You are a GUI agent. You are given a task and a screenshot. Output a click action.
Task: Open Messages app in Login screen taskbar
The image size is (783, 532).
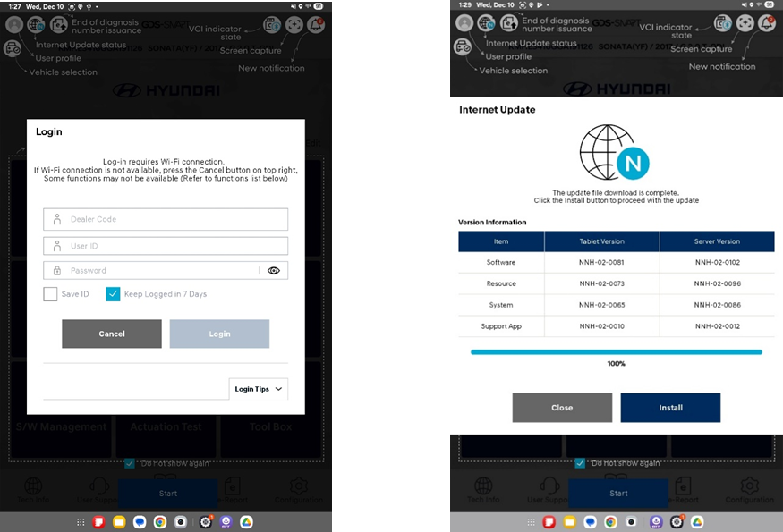(x=140, y=522)
